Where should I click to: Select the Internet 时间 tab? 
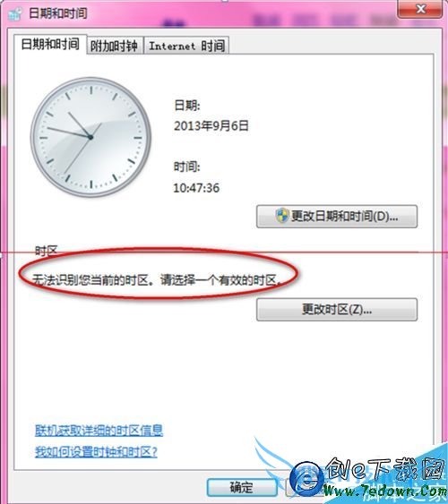186,46
